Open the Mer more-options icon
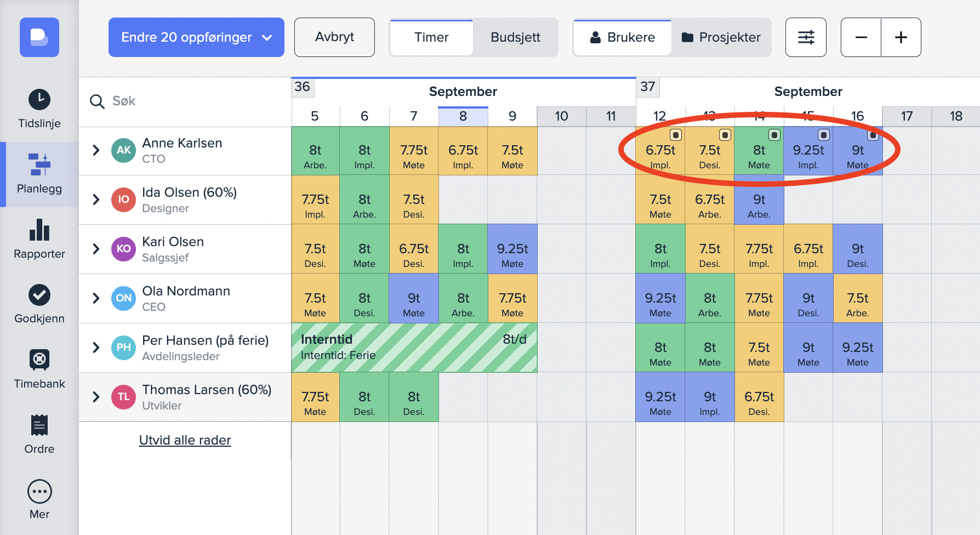The height and width of the screenshot is (535, 980). (39, 492)
